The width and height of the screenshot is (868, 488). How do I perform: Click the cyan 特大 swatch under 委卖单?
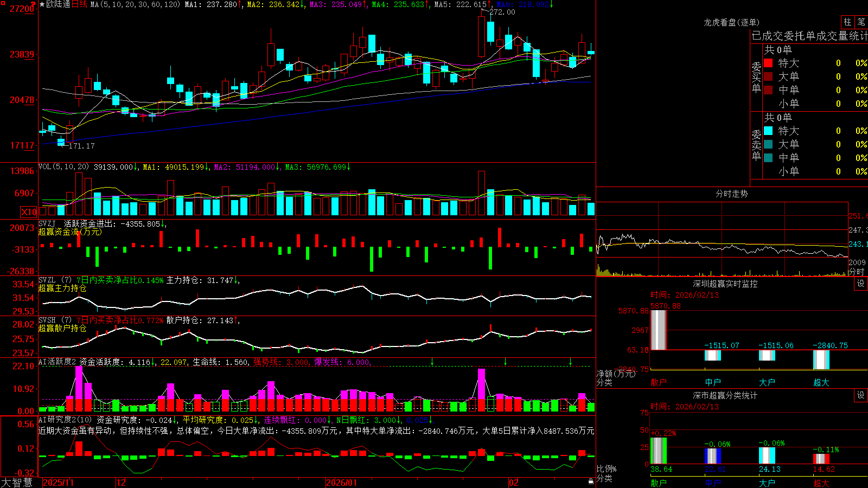[x=768, y=131]
